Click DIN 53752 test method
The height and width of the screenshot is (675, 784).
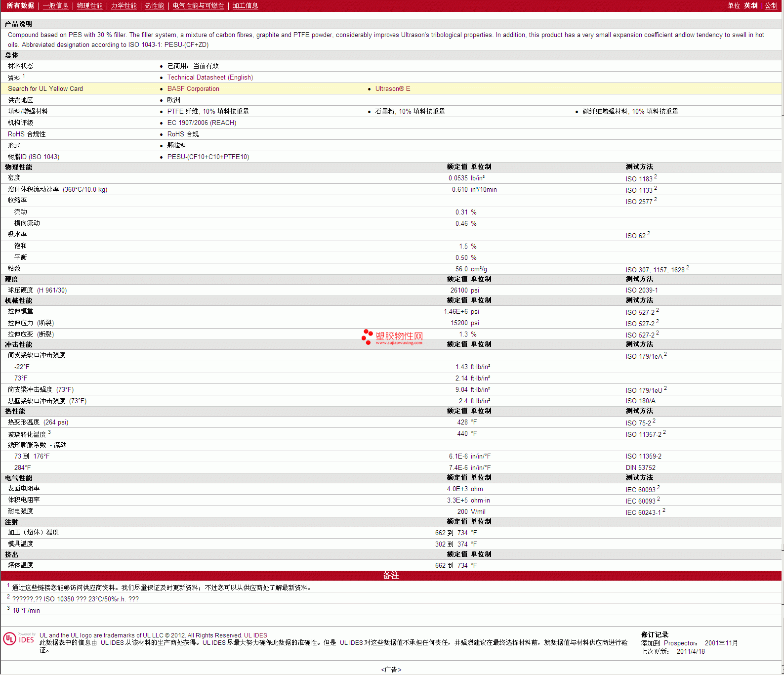tap(641, 468)
